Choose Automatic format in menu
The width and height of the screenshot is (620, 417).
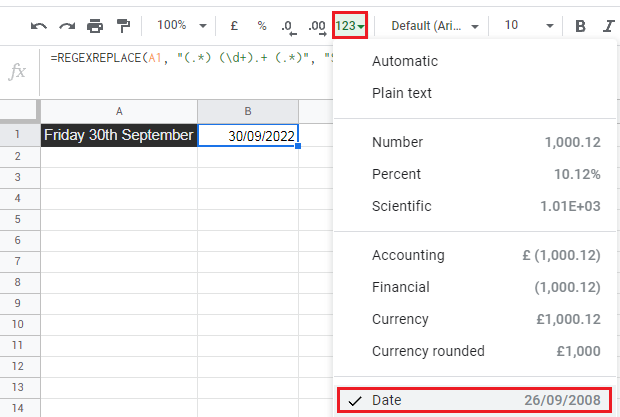pos(475,61)
